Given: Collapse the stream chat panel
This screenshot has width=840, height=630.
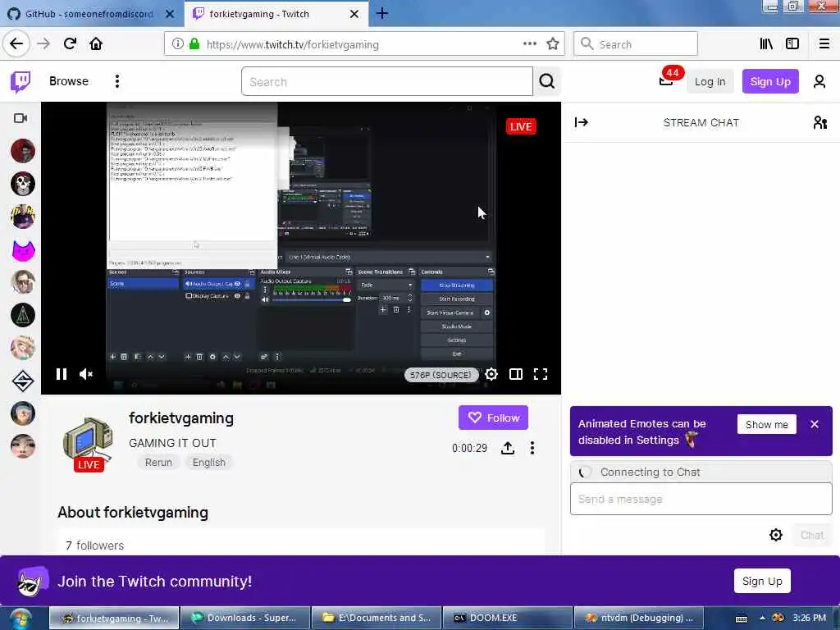Looking at the screenshot, I should pyautogui.click(x=582, y=122).
